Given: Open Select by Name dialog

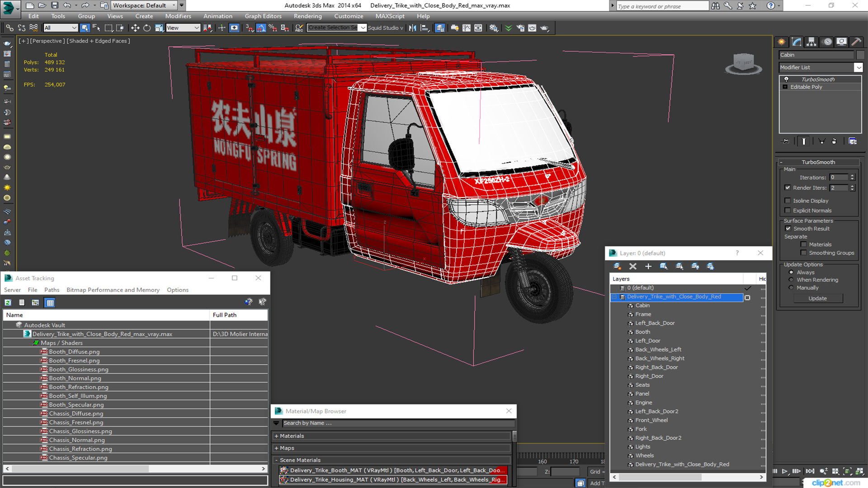Looking at the screenshot, I should pyautogui.click(x=96, y=28).
